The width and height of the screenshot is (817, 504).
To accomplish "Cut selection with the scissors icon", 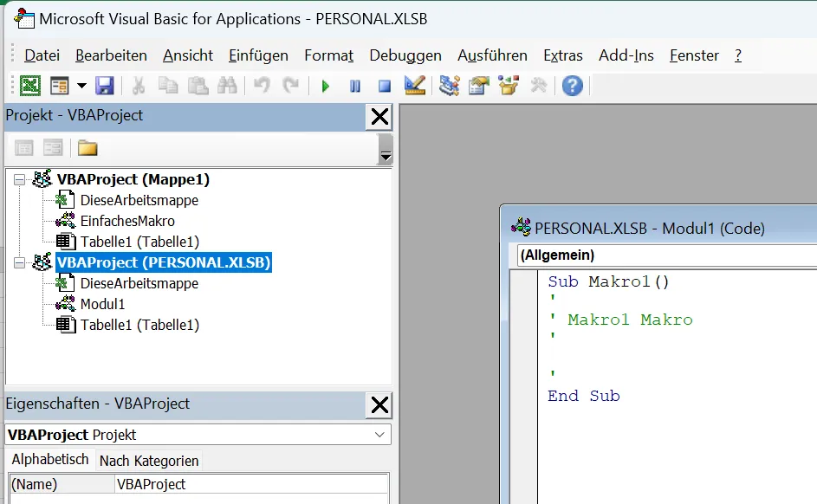I will click(x=138, y=86).
